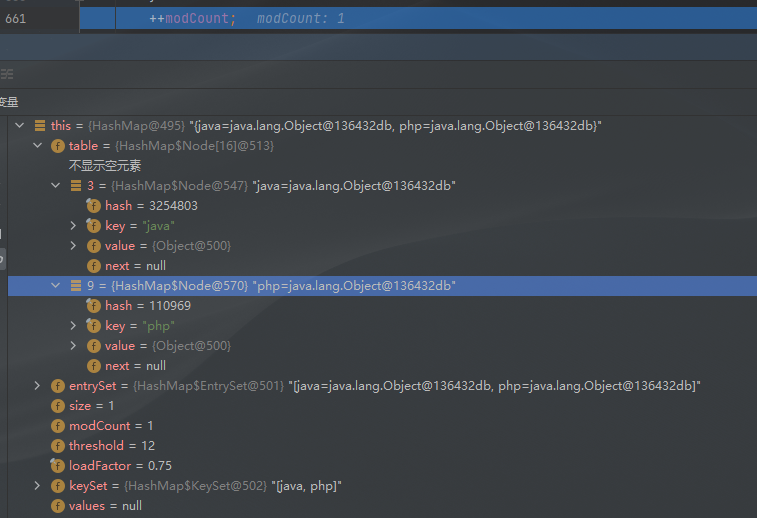The image size is (757, 518).
Task: Select next = null under php node
Action: coord(382,365)
